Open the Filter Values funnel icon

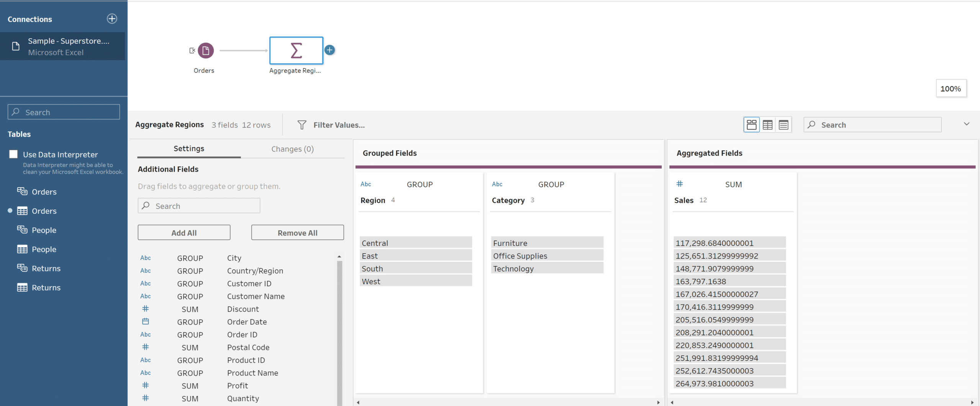[302, 125]
